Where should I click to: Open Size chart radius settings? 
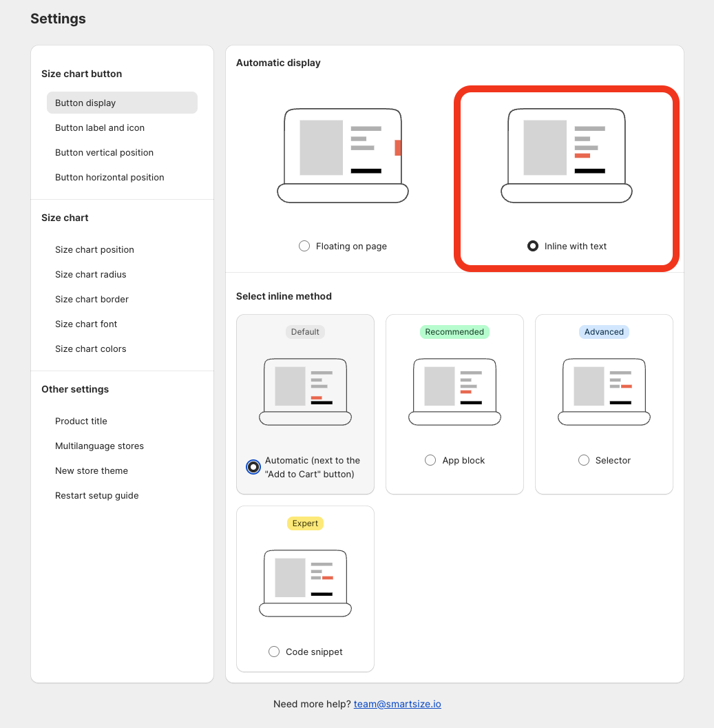pyautogui.click(x=91, y=274)
